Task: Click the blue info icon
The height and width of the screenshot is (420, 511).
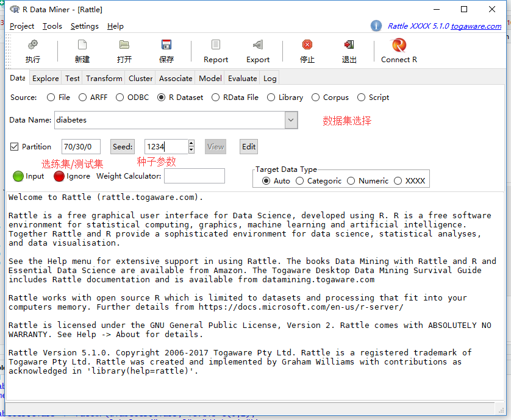Action: click(376, 26)
